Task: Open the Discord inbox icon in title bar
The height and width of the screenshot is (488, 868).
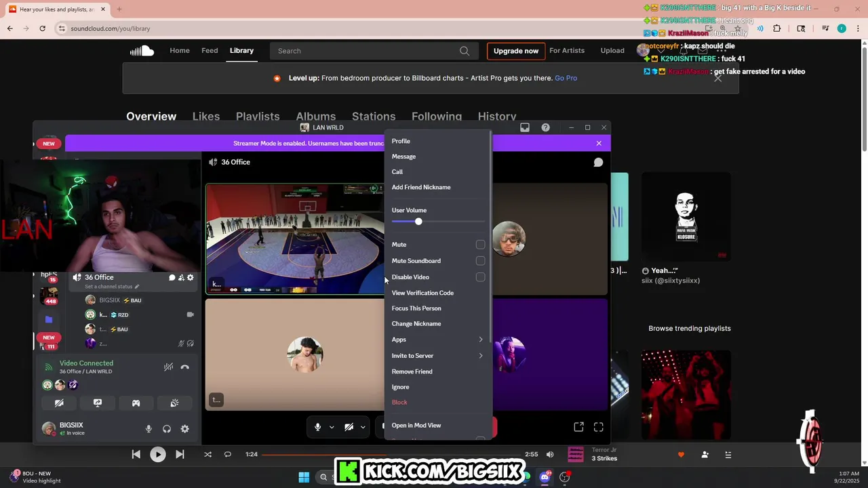Action: pyautogui.click(x=525, y=127)
